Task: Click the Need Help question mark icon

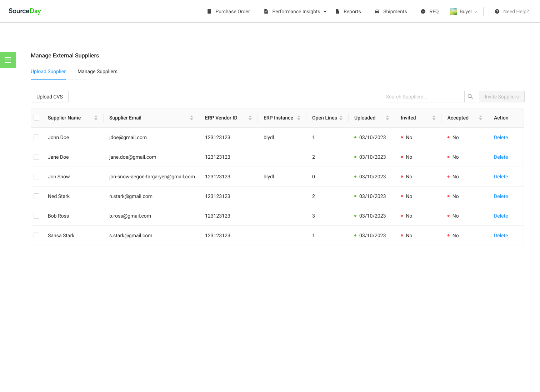Action: (x=497, y=11)
